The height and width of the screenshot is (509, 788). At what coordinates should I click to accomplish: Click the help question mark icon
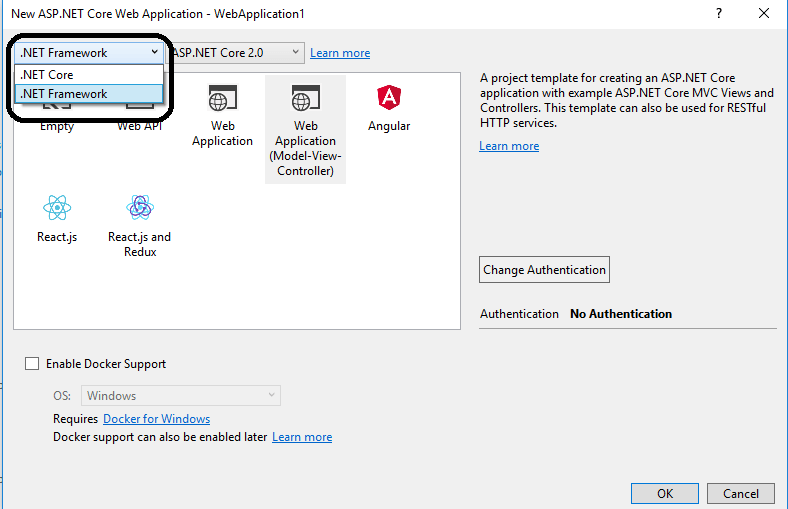click(x=718, y=13)
